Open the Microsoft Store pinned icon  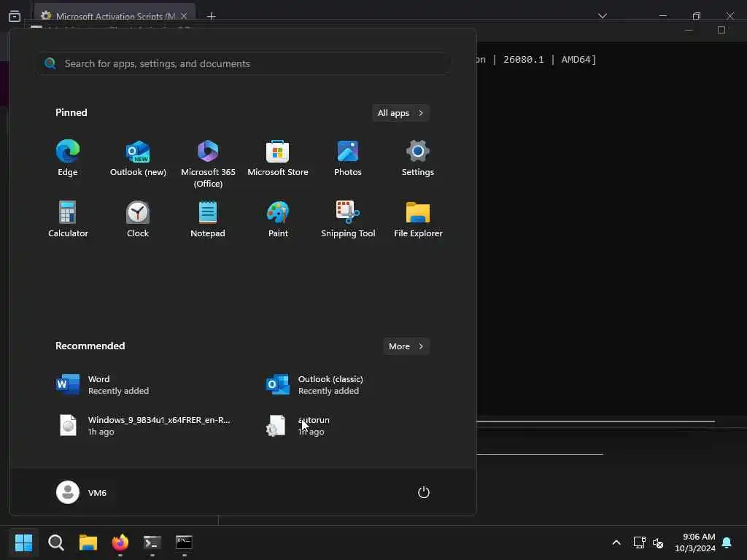pos(278,158)
